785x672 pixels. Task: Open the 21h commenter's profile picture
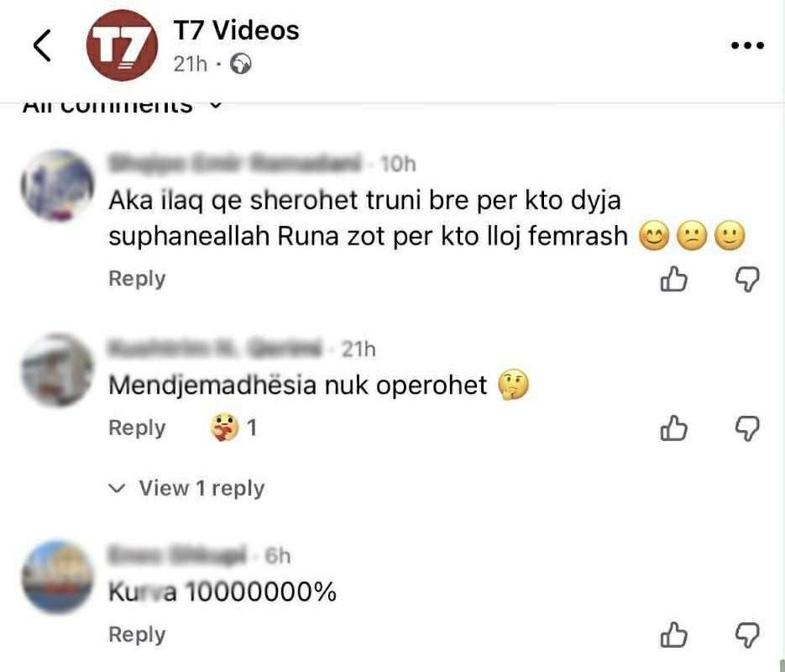coord(58,370)
